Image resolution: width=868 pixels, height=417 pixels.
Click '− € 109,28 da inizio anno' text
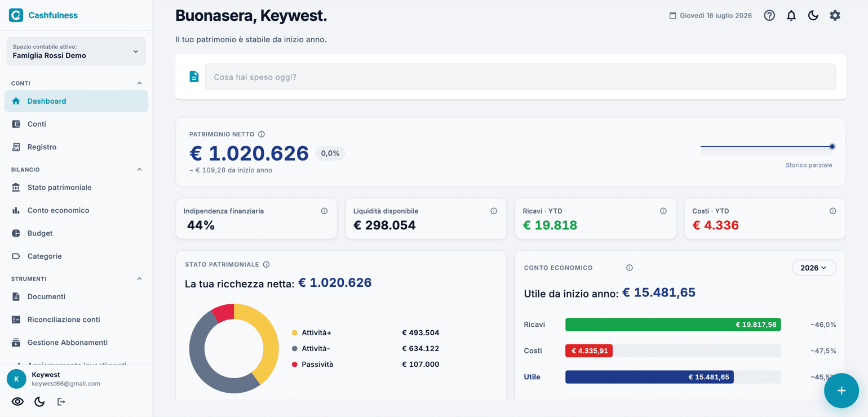231,170
